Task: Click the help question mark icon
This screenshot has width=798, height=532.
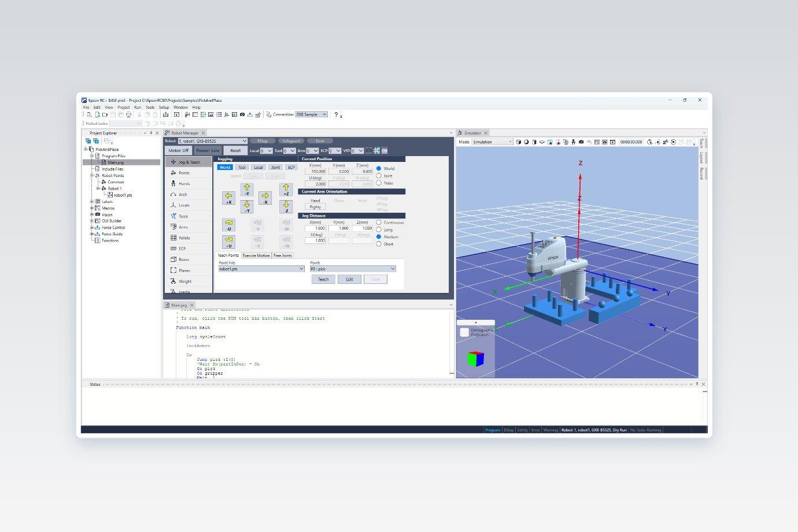Action: coord(336,114)
